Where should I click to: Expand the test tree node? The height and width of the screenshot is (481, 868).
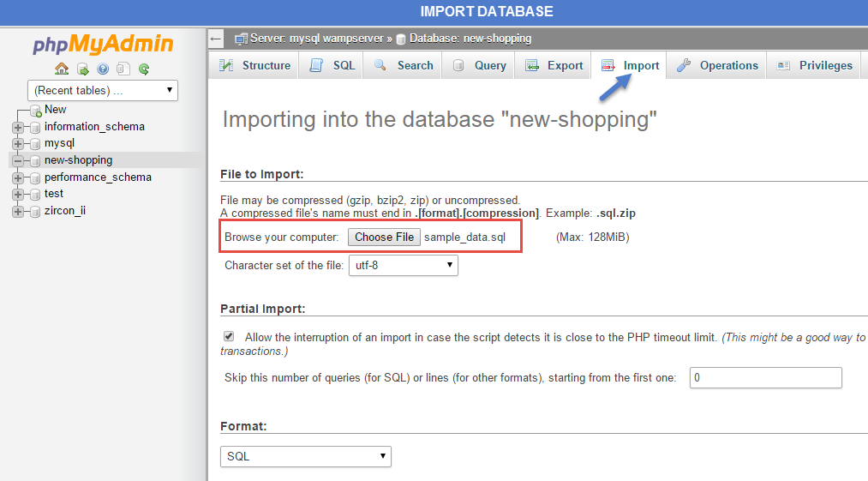(x=18, y=195)
